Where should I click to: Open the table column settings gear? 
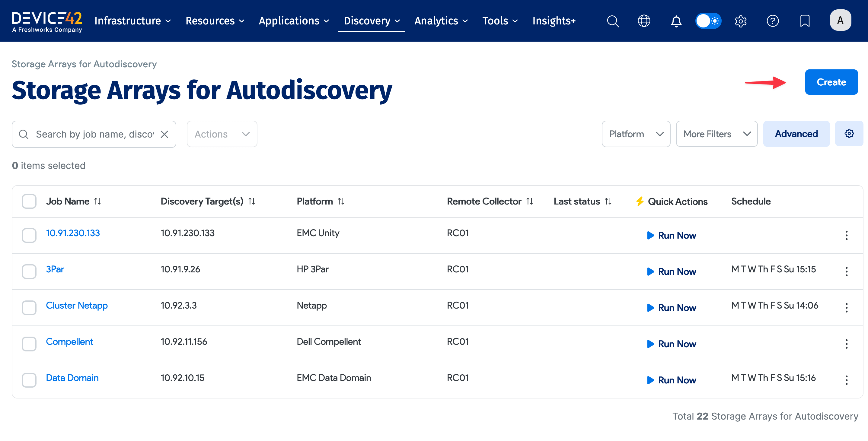pyautogui.click(x=849, y=133)
